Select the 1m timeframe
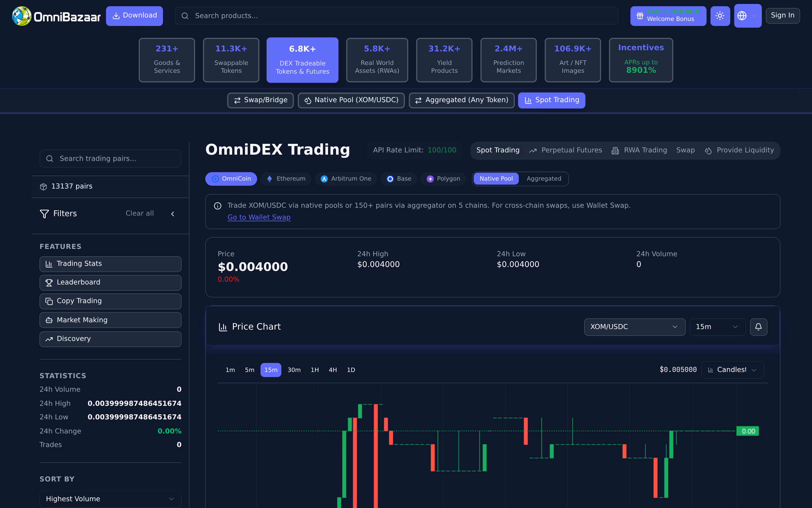 coord(230,370)
